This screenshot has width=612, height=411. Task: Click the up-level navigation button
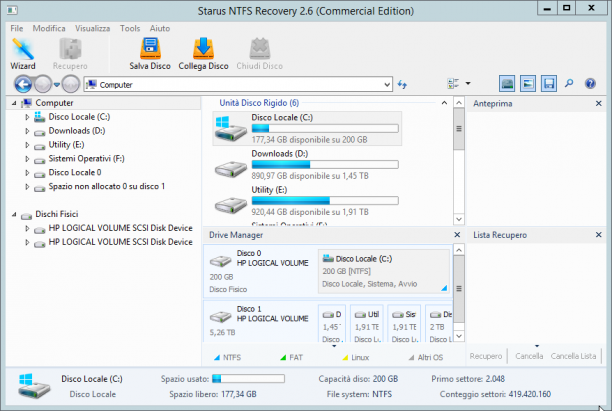71,84
